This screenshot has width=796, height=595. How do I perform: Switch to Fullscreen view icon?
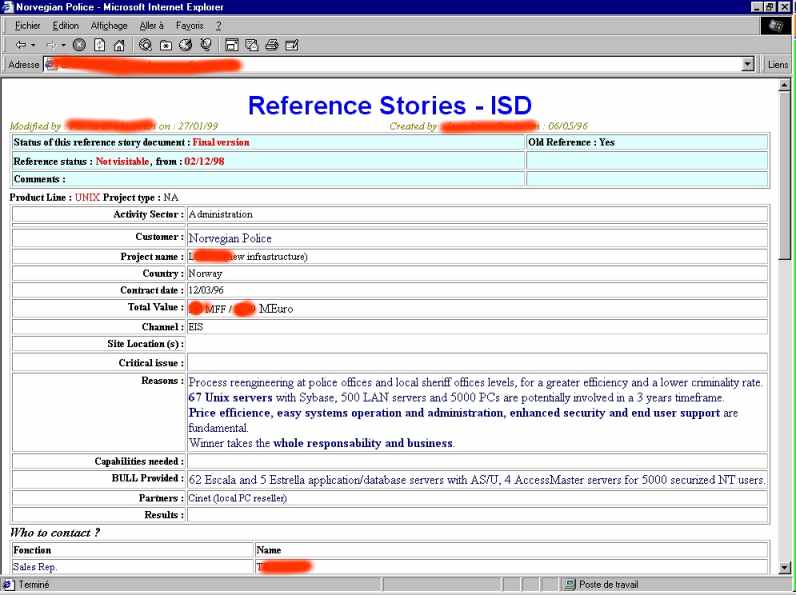click(232, 45)
